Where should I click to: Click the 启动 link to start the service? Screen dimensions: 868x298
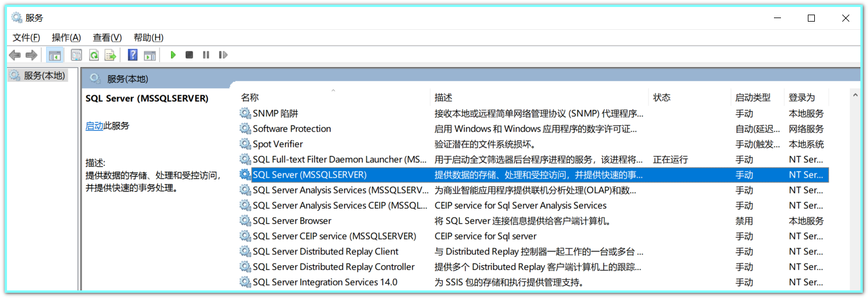click(94, 126)
